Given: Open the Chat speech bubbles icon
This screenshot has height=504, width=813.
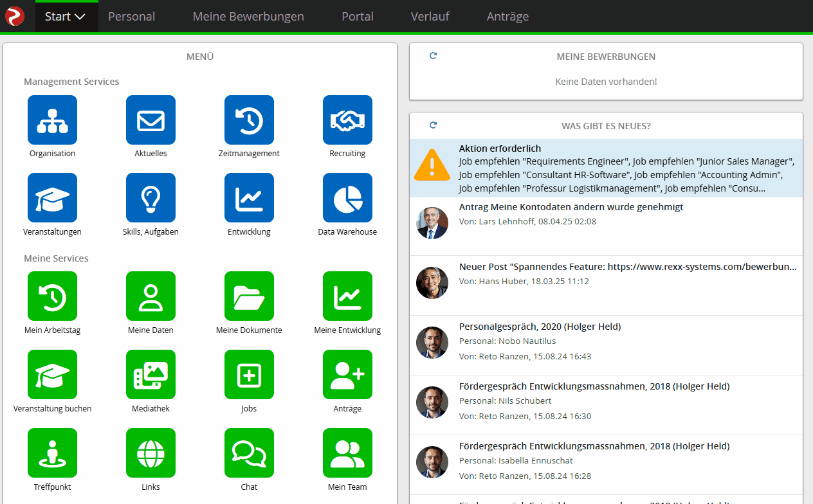Looking at the screenshot, I should tap(249, 453).
